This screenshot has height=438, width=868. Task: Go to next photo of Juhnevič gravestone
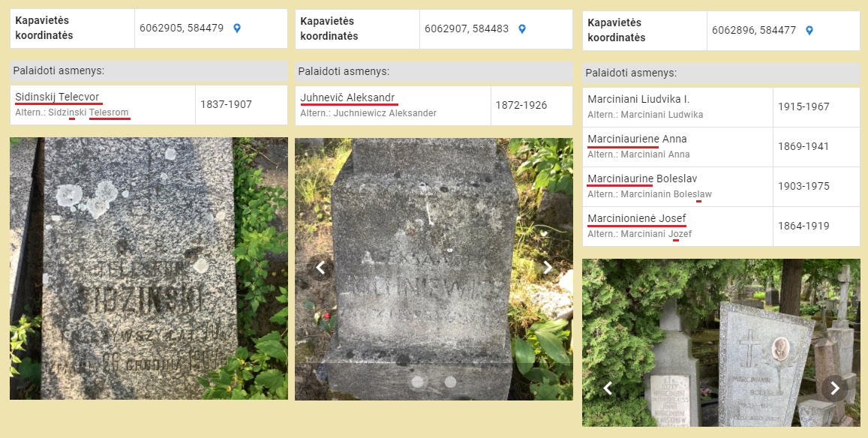point(548,268)
